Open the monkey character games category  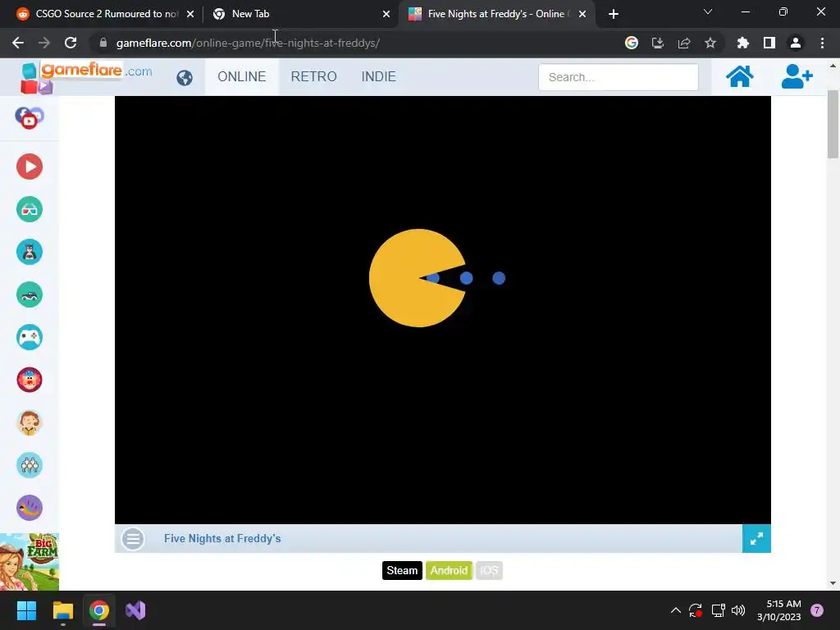click(30, 422)
